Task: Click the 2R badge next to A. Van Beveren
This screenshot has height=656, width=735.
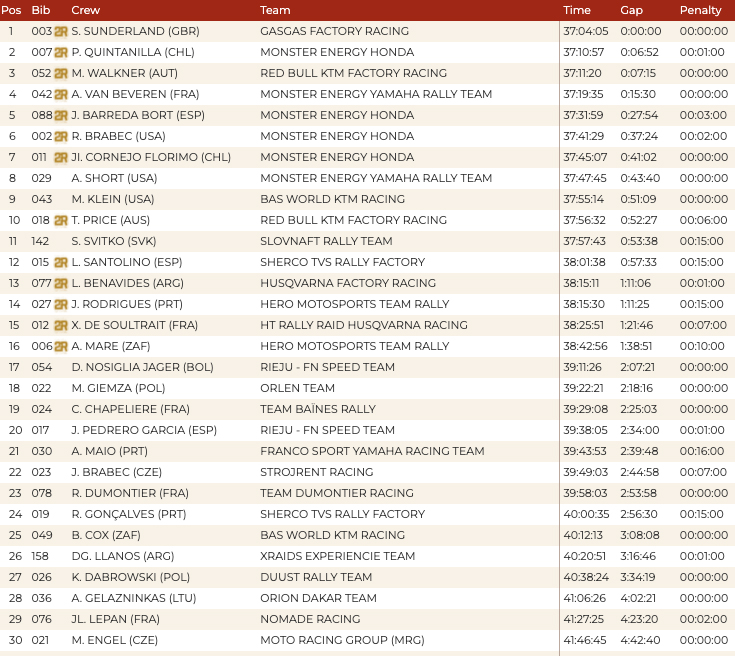Action: [x=61, y=95]
